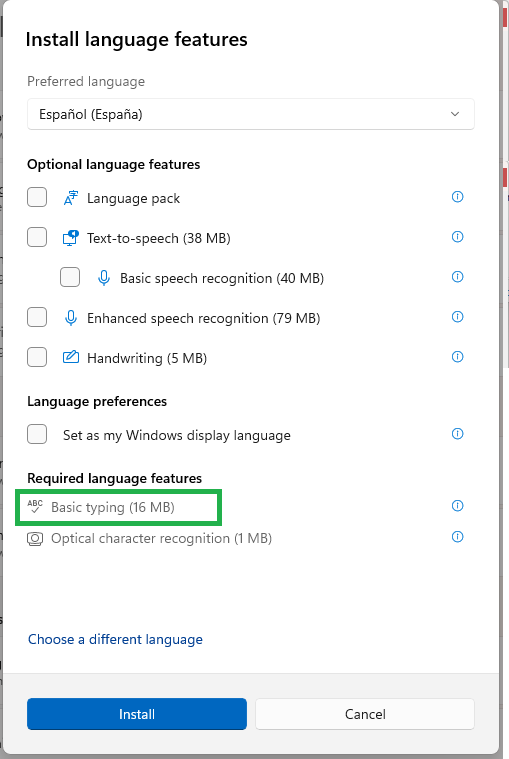Show info for Basic speech recognition
This screenshot has width=509, height=759.
tap(457, 277)
